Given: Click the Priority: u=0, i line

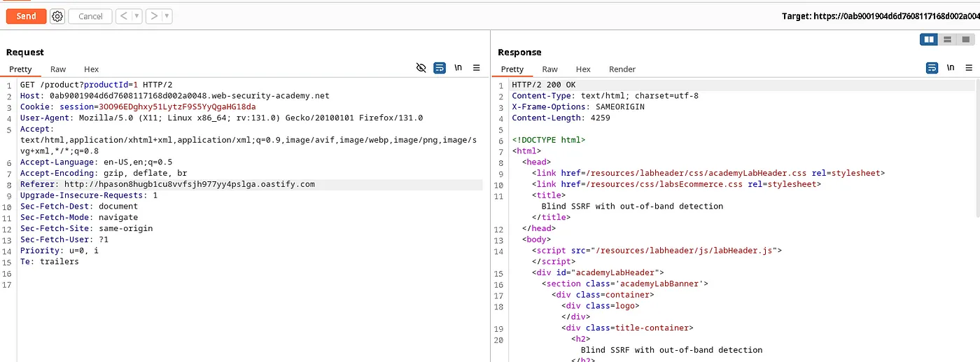Looking at the screenshot, I should point(59,251).
